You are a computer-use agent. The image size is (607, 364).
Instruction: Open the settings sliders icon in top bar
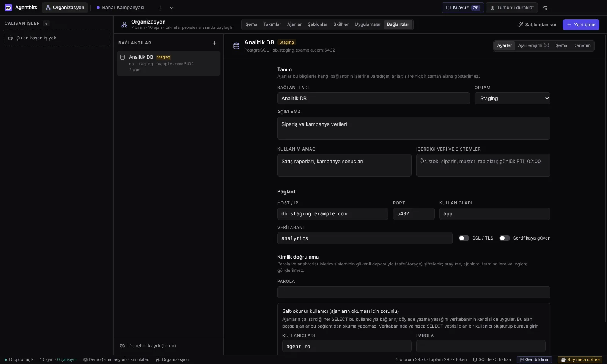(x=545, y=8)
